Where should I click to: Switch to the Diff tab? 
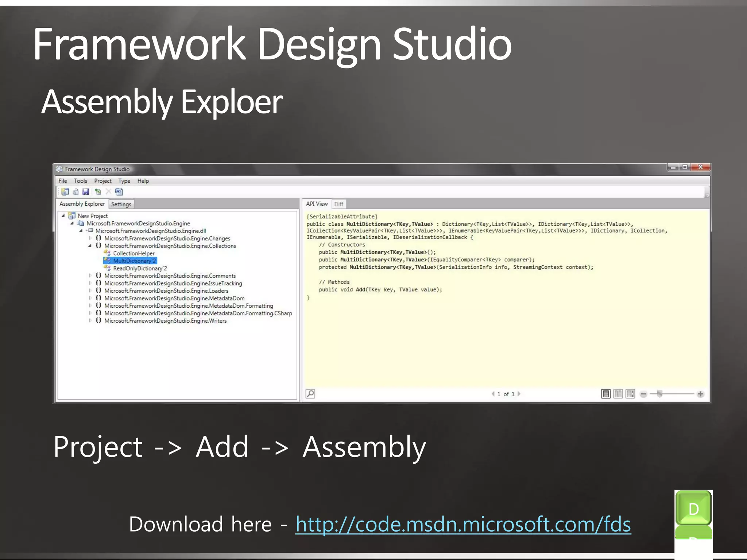pos(338,204)
